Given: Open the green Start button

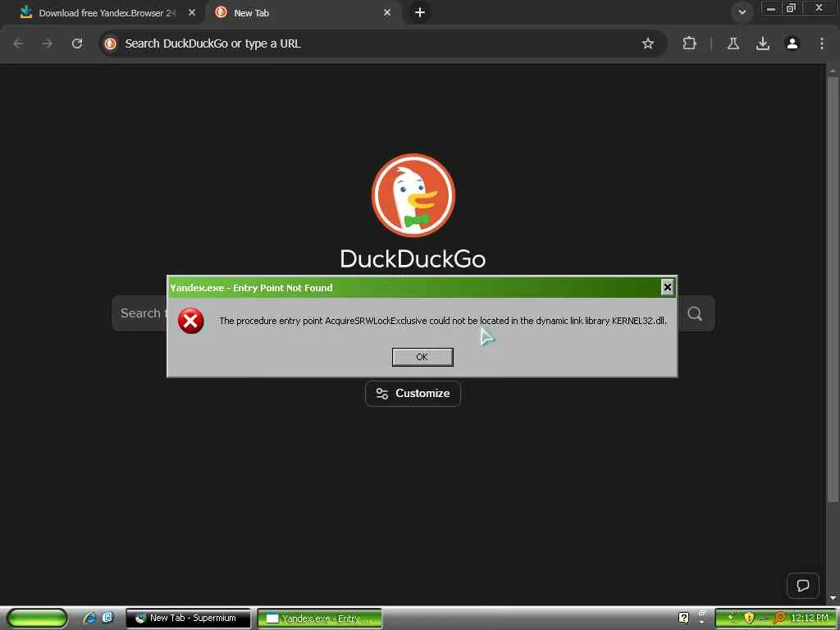Looking at the screenshot, I should coord(37,619).
